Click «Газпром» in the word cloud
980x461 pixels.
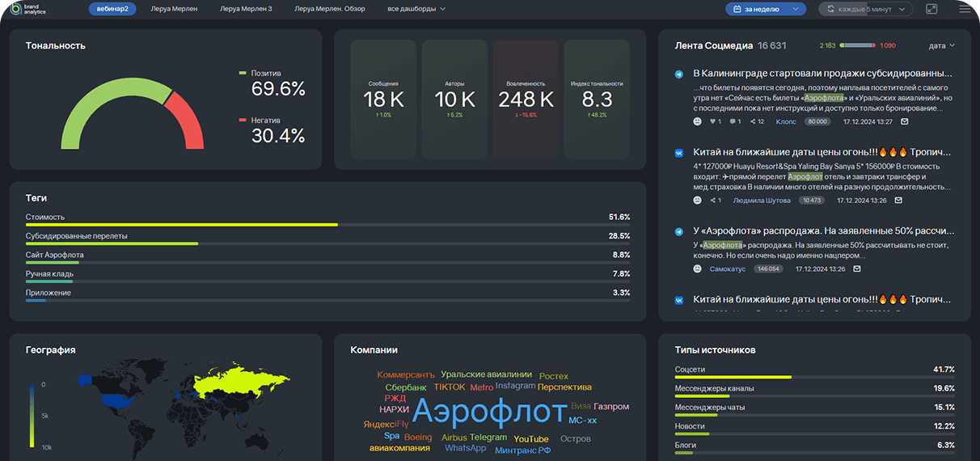coord(611,406)
